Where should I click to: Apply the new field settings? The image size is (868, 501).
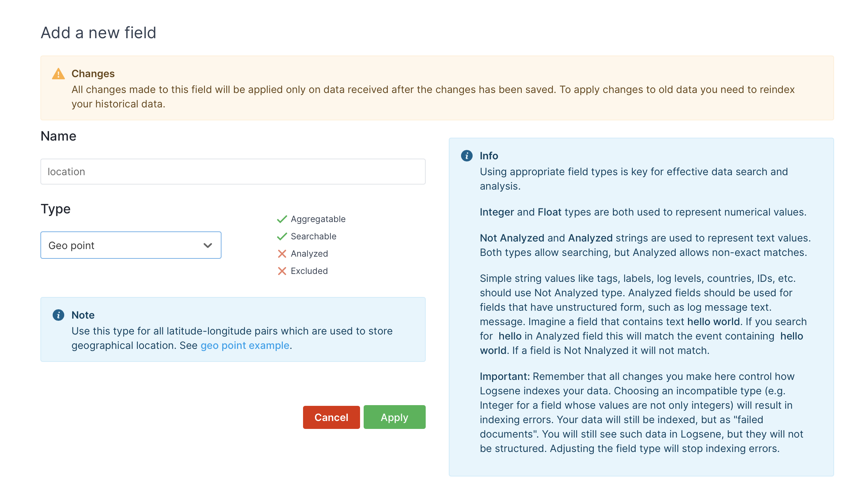(x=394, y=417)
